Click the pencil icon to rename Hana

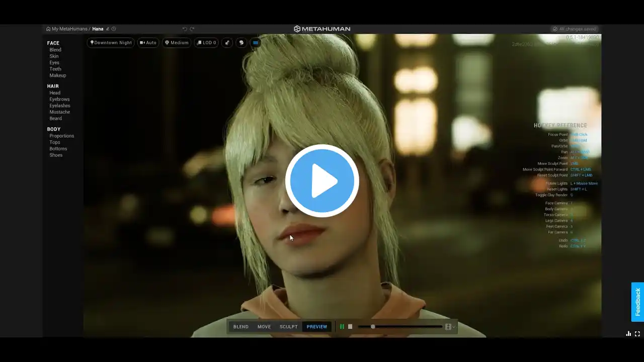point(108,29)
